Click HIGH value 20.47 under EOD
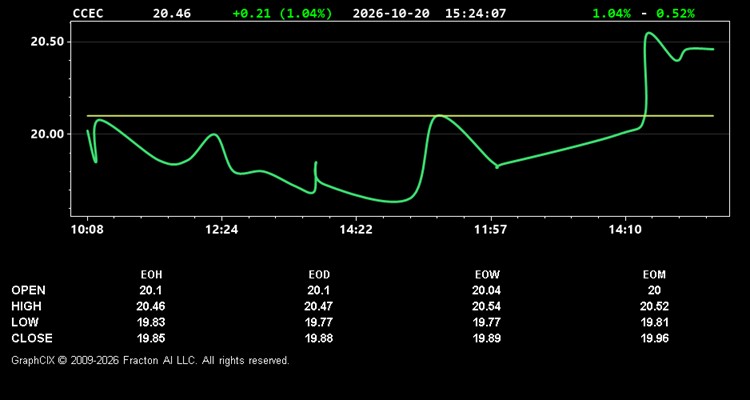Screen dimensions: 750x400 tap(319, 306)
